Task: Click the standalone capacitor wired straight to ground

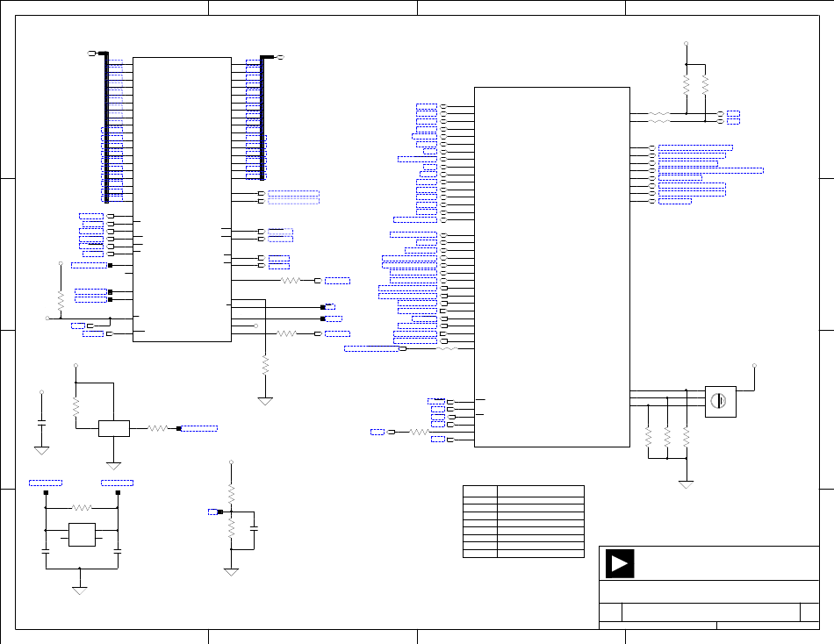Action: [x=41, y=423]
